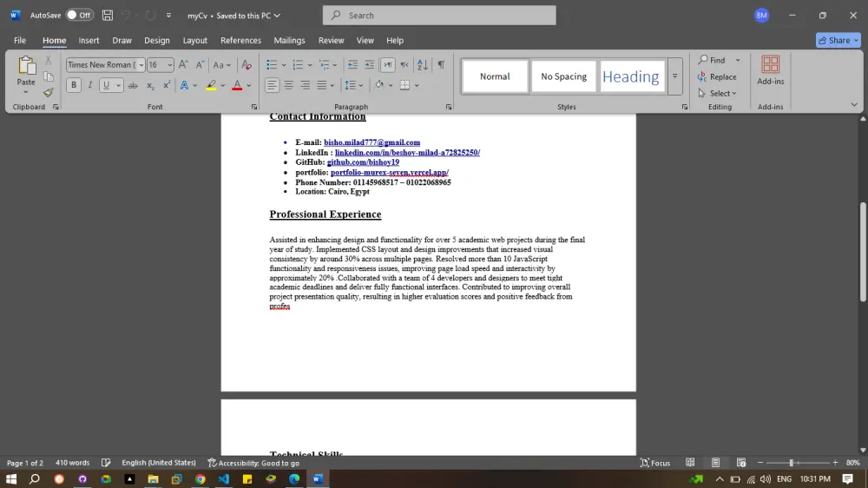Select the Normal style
Image resolution: width=868 pixels, height=488 pixels.
(x=495, y=76)
